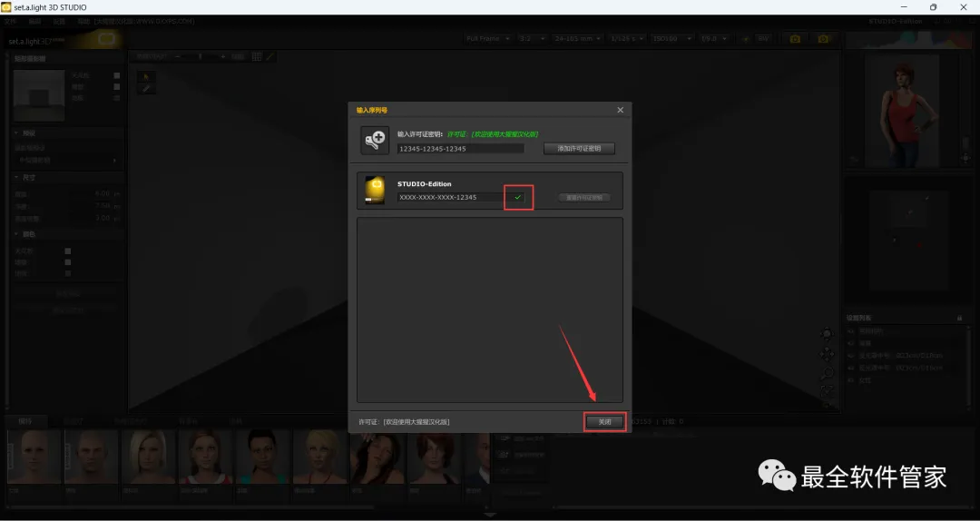Click the STUDIO-Edition title text

(x=425, y=184)
